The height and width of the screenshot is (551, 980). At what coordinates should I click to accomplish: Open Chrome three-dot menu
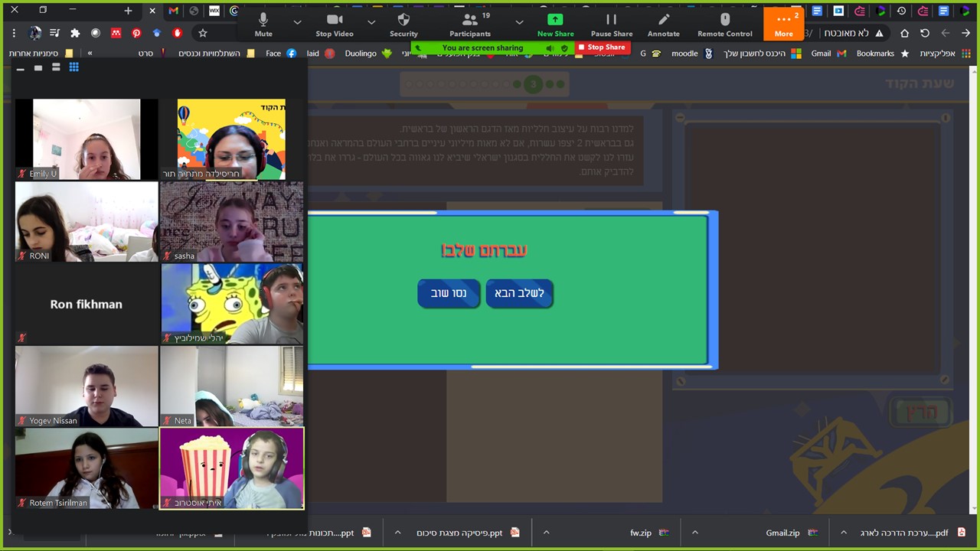pos(14,33)
